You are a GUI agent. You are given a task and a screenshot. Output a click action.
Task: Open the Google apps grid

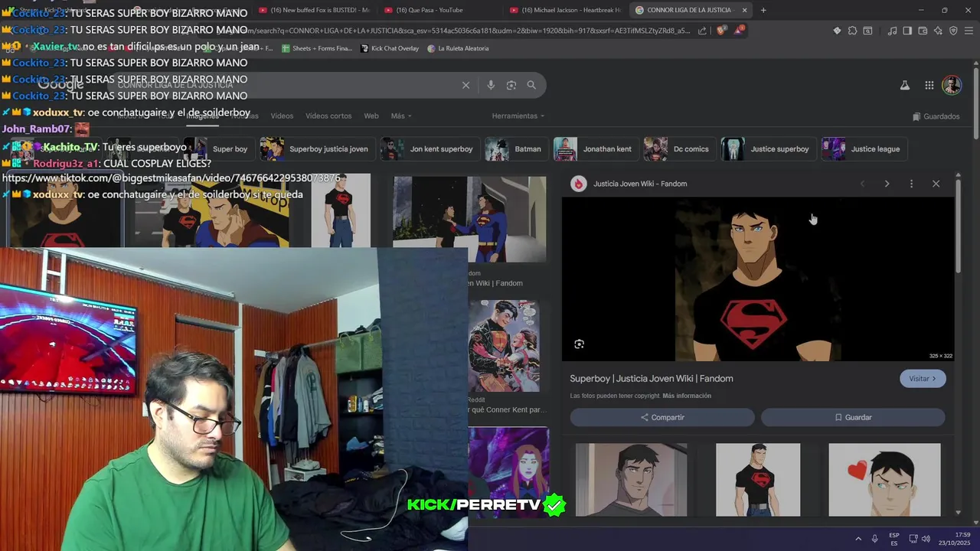point(929,85)
